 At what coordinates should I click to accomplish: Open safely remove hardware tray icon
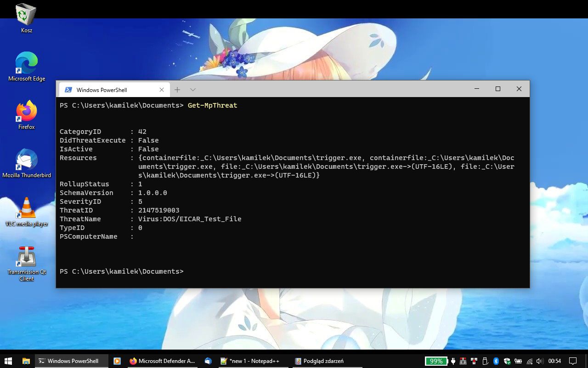pyautogui.click(x=485, y=361)
